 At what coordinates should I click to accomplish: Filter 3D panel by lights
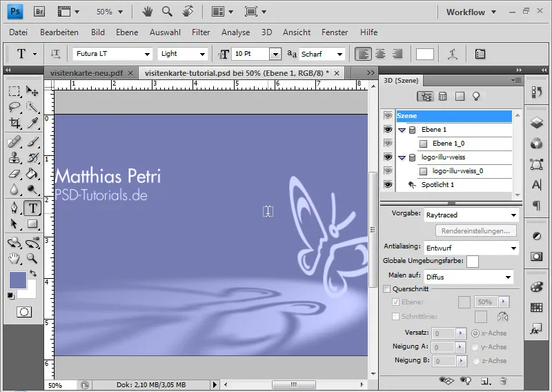click(x=476, y=97)
